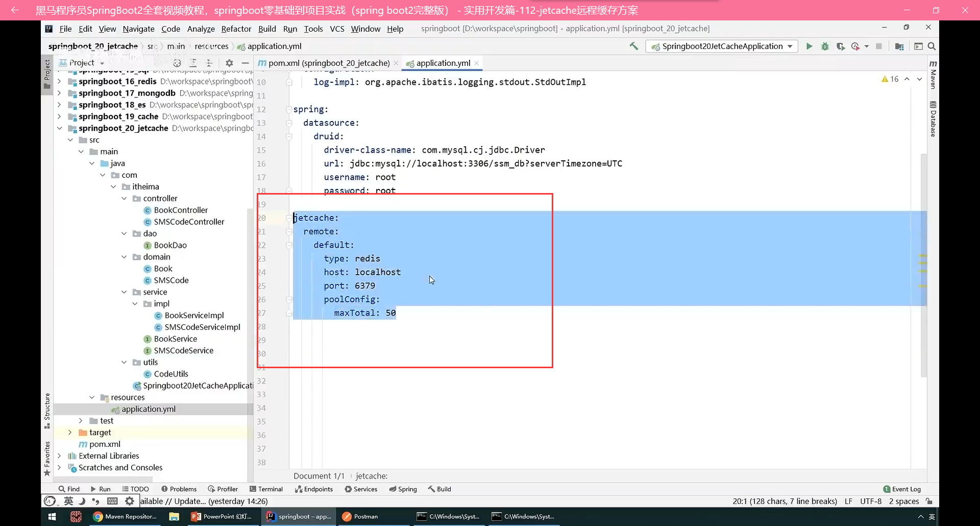Click the 2 spaces indent widget
Screen dimensions: 980x526
(x=904, y=501)
